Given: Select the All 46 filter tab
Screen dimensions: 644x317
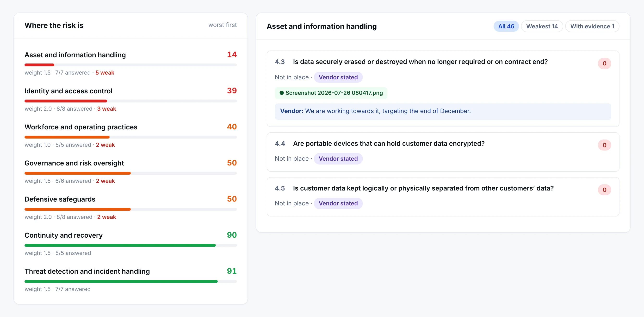Looking at the screenshot, I should point(506,26).
